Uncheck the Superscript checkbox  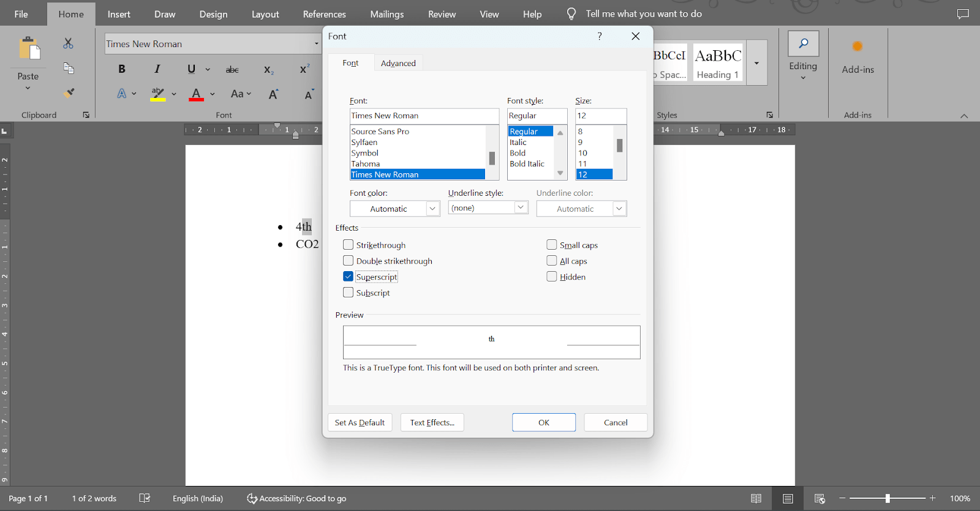point(349,277)
